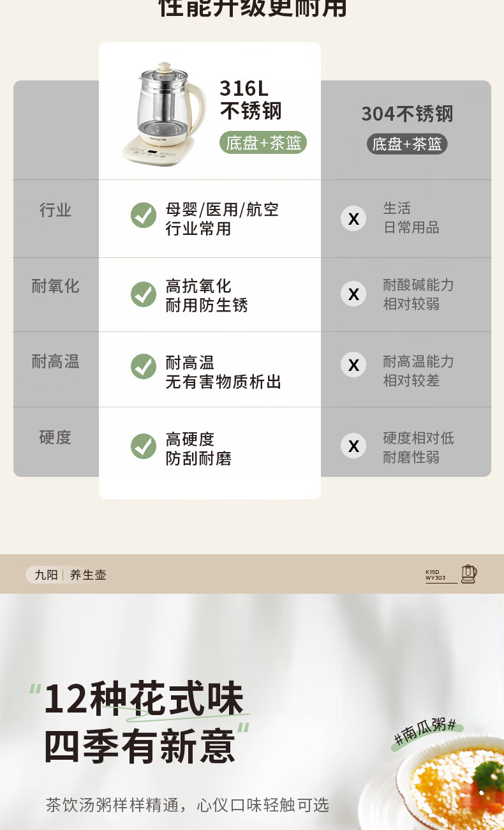Select the 行业 row label

[56, 210]
